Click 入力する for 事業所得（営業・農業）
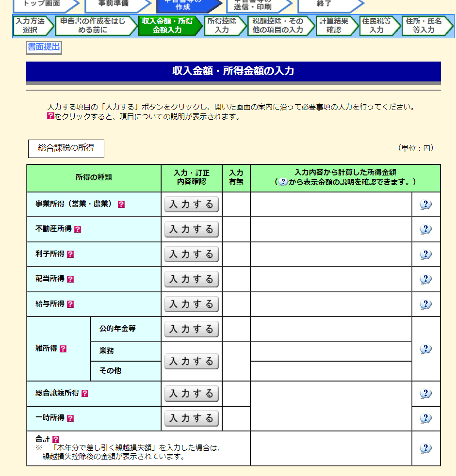 [192, 204]
